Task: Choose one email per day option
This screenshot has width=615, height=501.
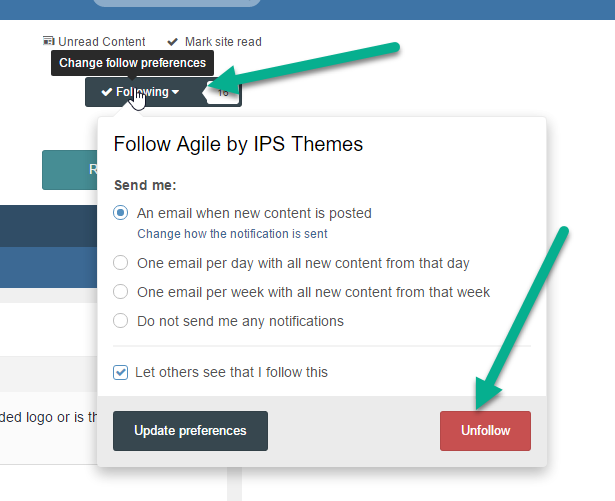Action: [121, 263]
